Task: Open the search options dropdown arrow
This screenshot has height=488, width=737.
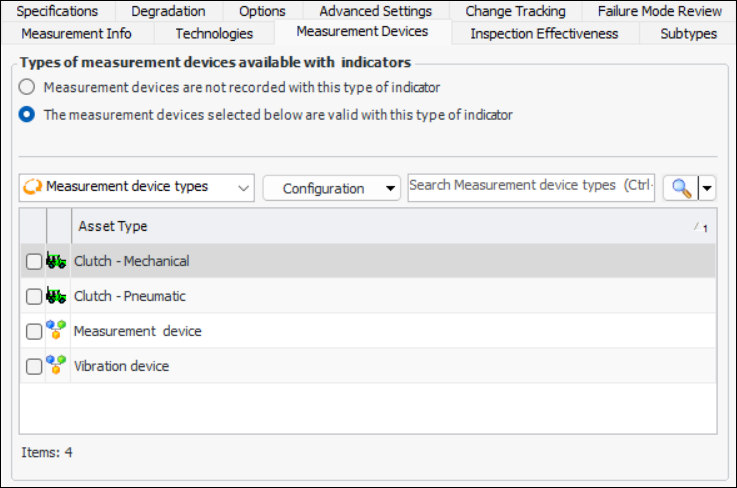Action: pyautogui.click(x=708, y=188)
